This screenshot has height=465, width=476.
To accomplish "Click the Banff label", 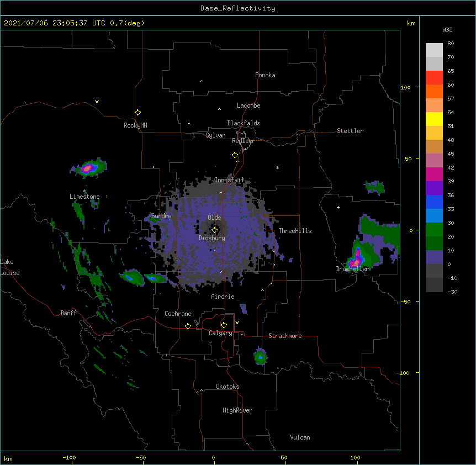I will coord(68,313).
